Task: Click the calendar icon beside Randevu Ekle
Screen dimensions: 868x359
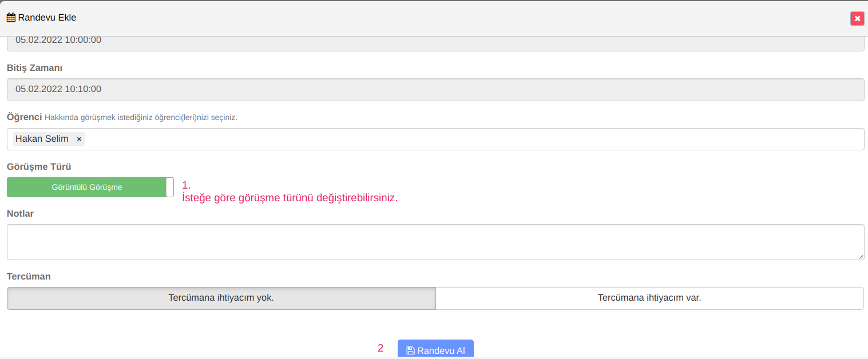Action: tap(11, 18)
